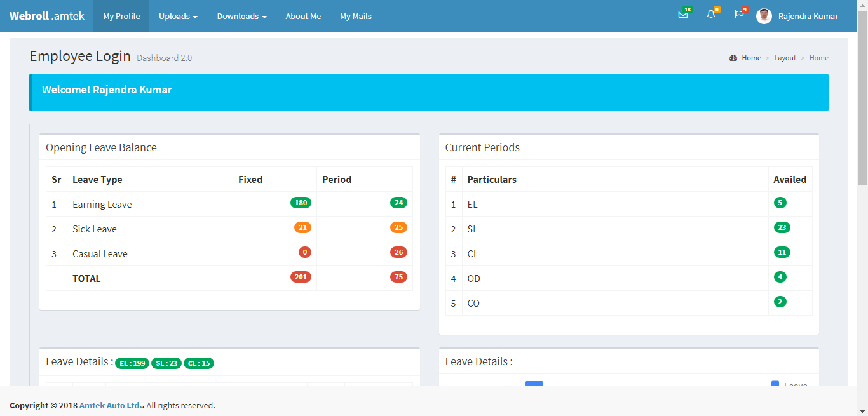Screen dimensions: 868x416
Task: Go to My Mails
Action: pyautogui.click(x=356, y=16)
